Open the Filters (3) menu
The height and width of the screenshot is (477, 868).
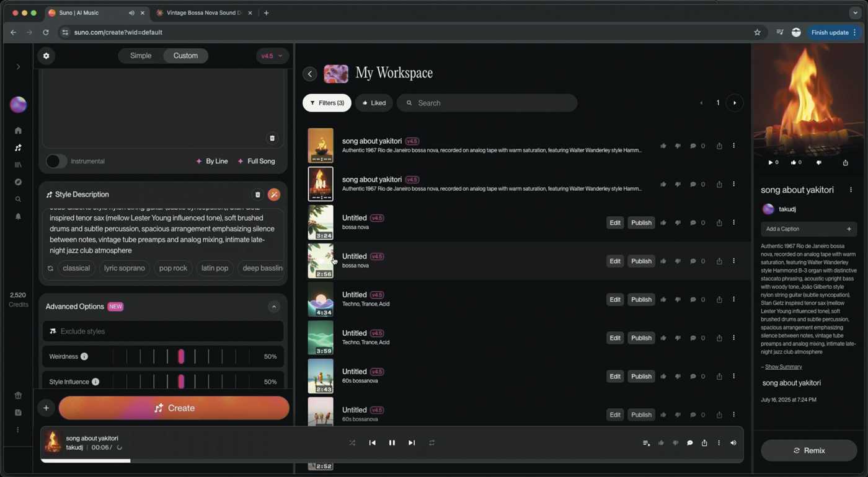pyautogui.click(x=327, y=103)
